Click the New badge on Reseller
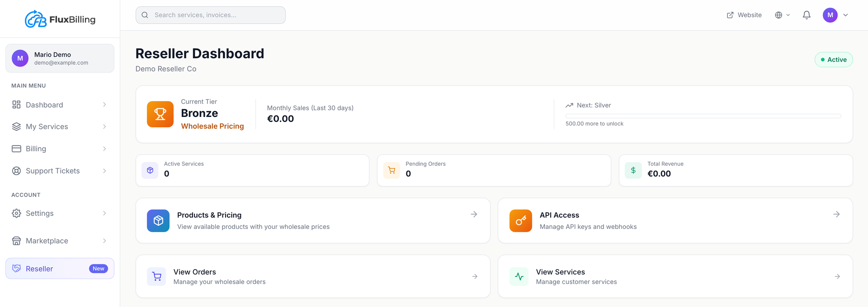868x307 pixels. [x=98, y=269]
